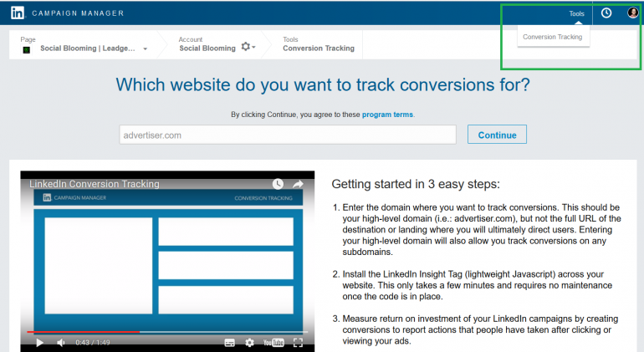Select the Social Blooming account breadcrumb
Viewport: 644px width, 352px height.
tap(207, 48)
